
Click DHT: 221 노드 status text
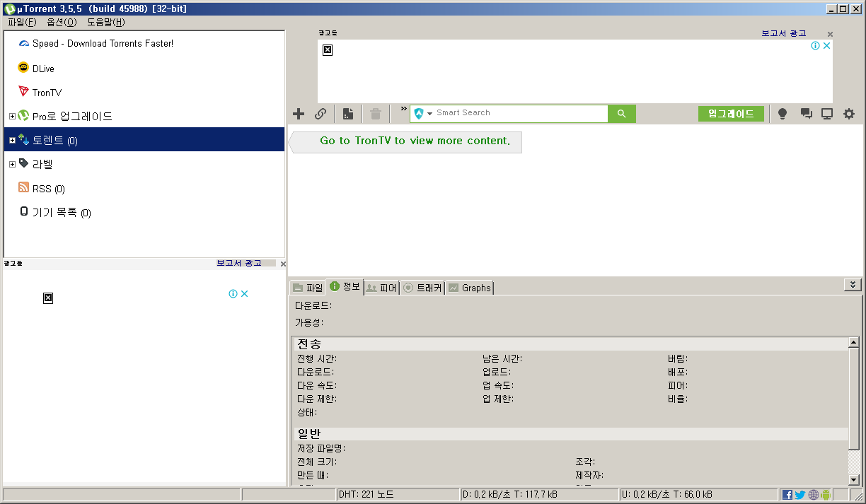(366, 494)
